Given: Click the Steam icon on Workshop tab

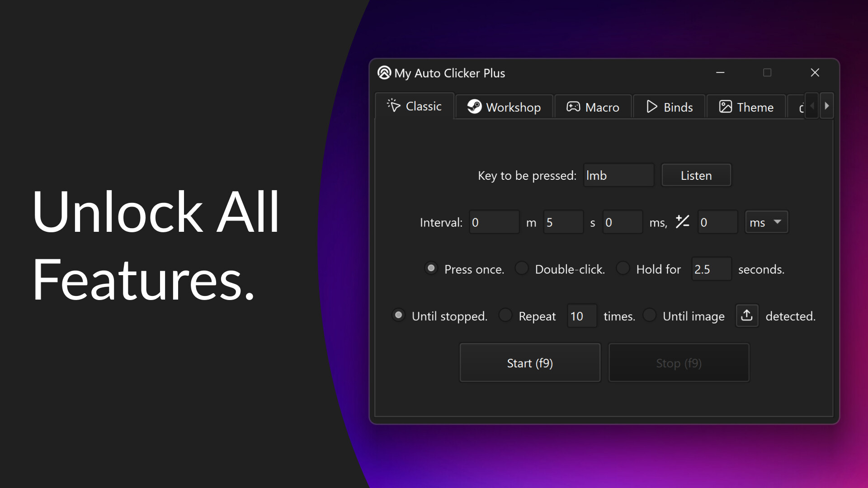Looking at the screenshot, I should pos(474,107).
